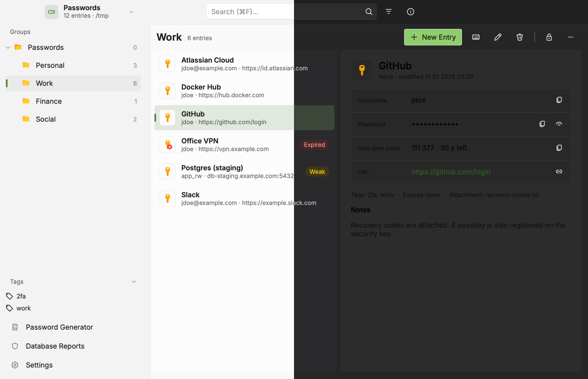
Task: Copy the one-time code
Action: [x=559, y=148]
